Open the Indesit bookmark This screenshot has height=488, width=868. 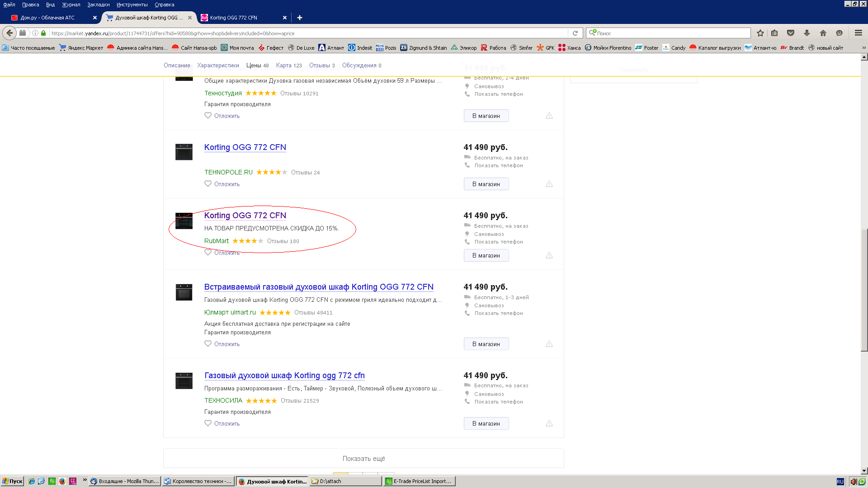(x=360, y=48)
